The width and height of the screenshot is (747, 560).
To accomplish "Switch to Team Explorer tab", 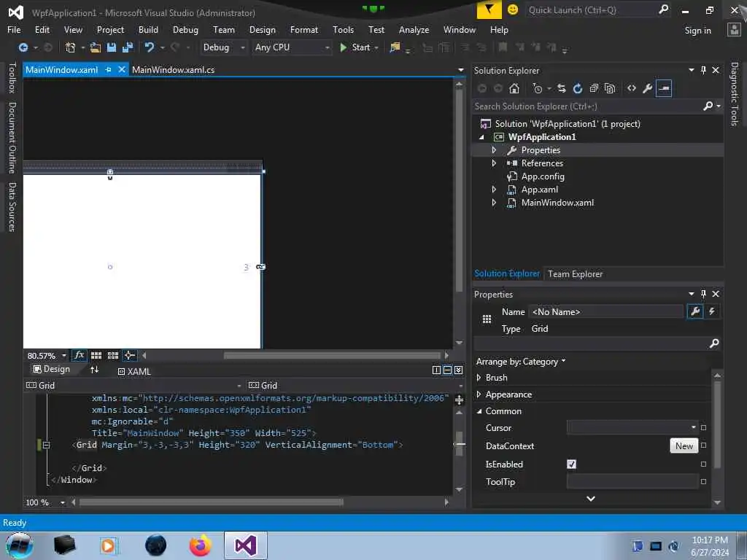I will click(x=575, y=274).
